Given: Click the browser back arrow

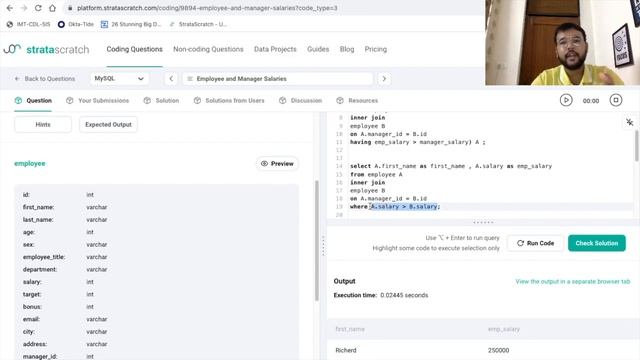Looking at the screenshot, I should [10, 8].
